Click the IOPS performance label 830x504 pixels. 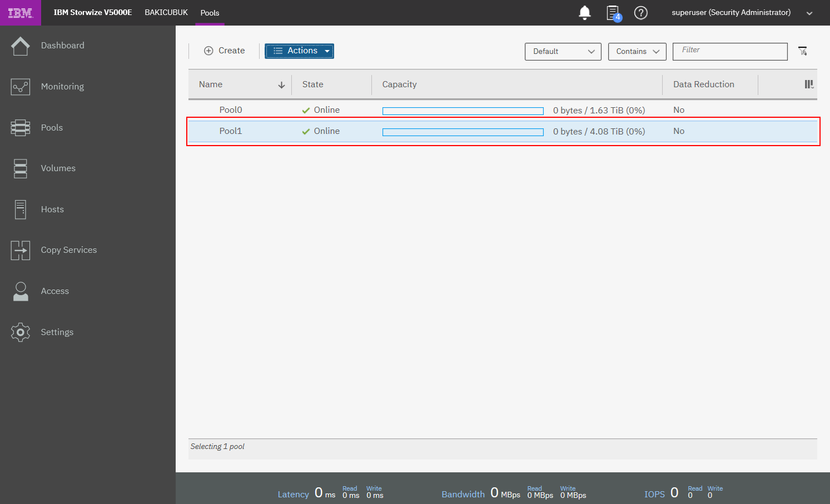(655, 495)
